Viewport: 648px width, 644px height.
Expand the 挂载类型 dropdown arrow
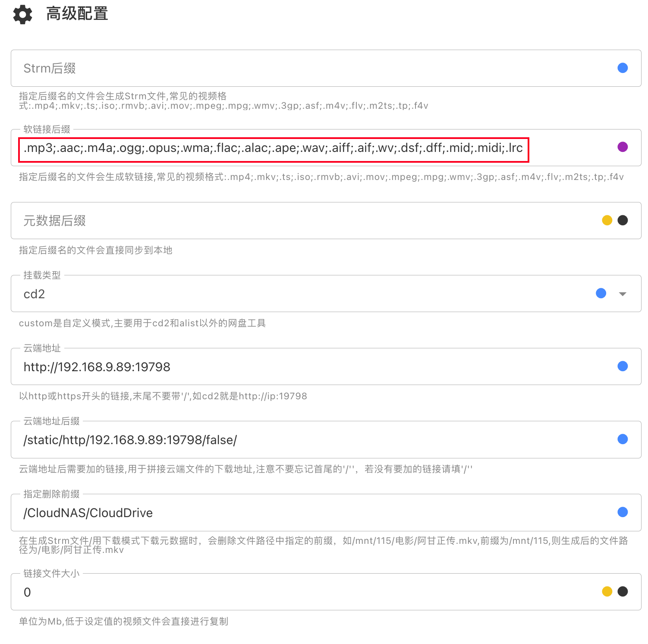pyautogui.click(x=622, y=294)
